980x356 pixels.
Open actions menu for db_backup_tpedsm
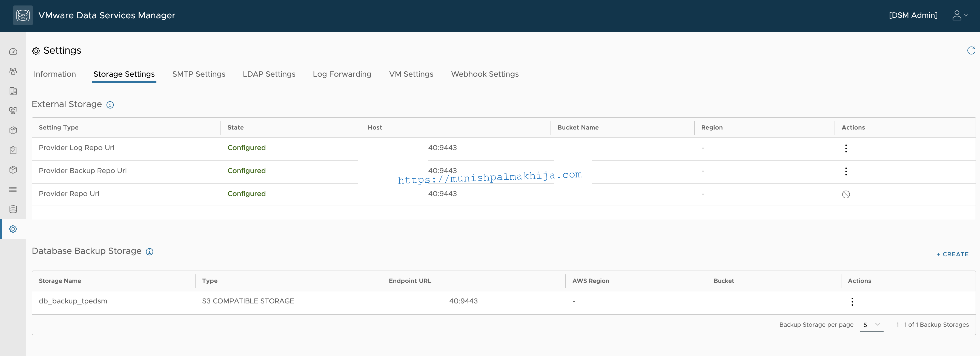[852, 302]
